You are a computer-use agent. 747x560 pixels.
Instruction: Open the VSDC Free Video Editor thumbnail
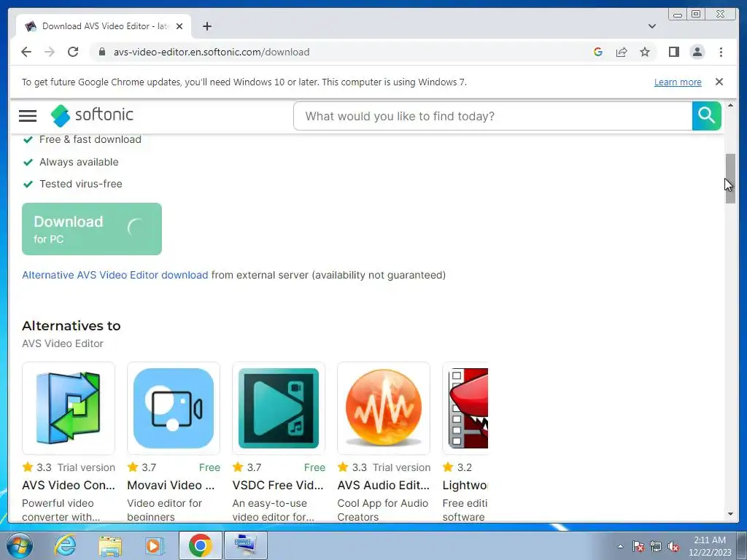click(x=279, y=408)
